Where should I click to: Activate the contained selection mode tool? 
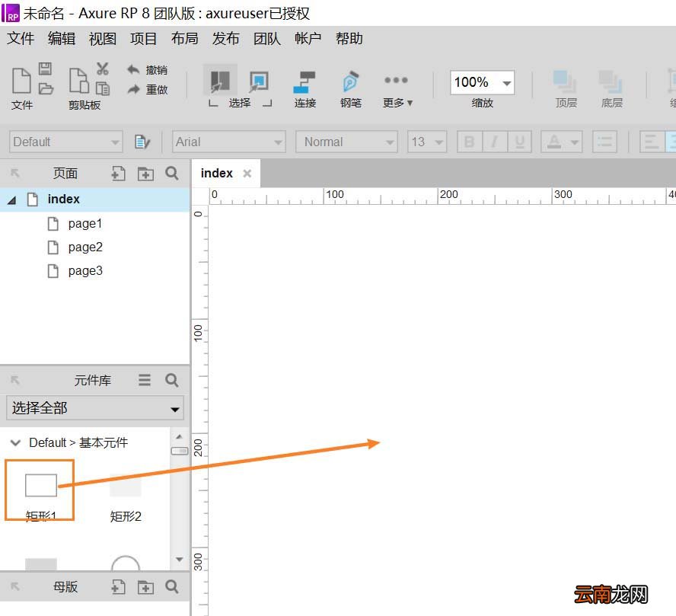point(259,81)
